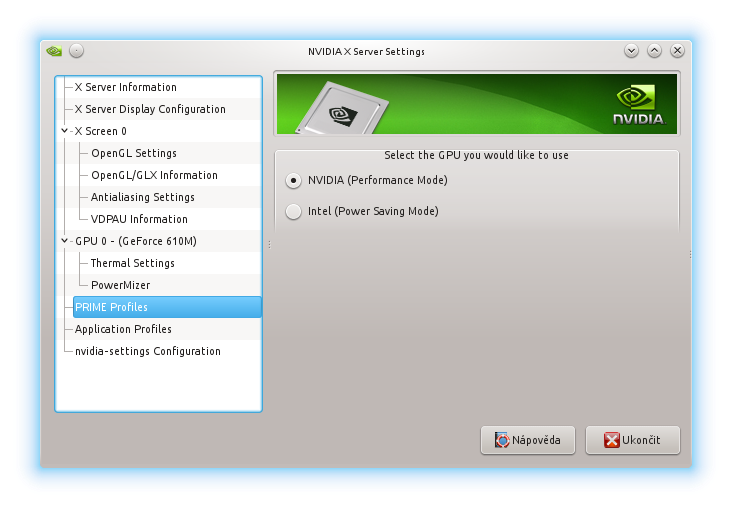
Task: Click the pane splitter handle beside the tree
Action: coord(269,244)
